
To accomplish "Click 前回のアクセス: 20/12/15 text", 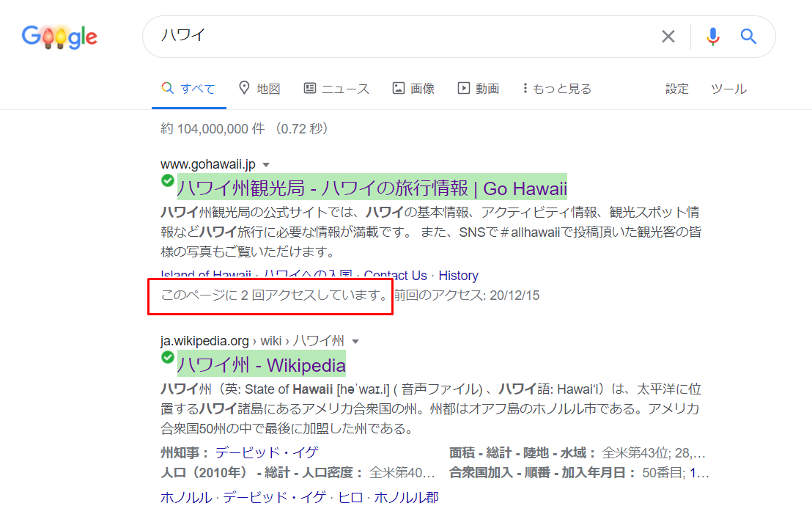I will coord(467,295).
